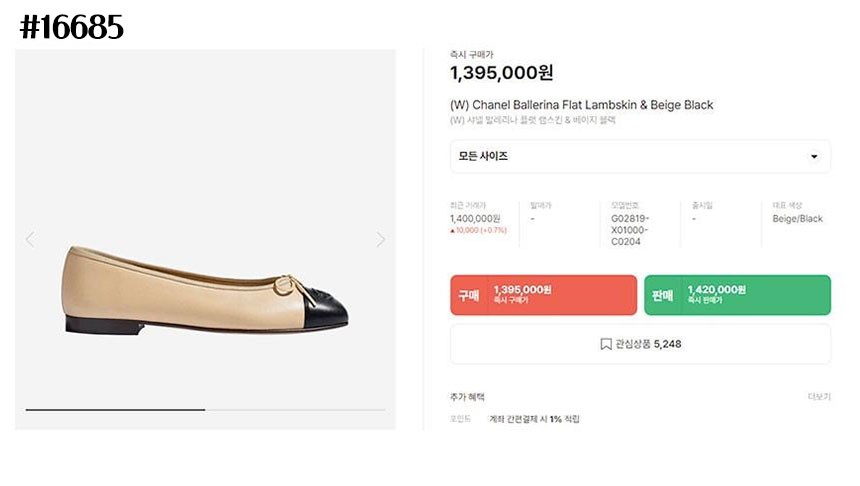Click the previous image arrow
Screen dimensions: 860x486
[29, 240]
